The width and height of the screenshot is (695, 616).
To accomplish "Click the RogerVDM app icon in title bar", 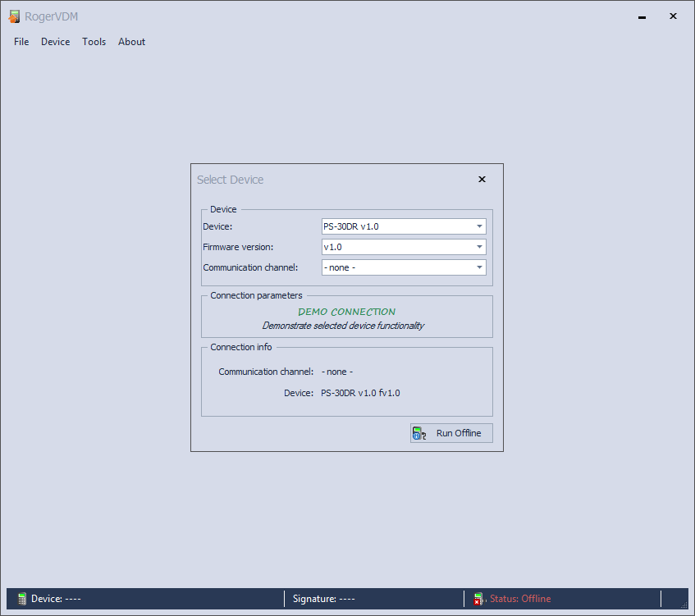I will tap(14, 16).
